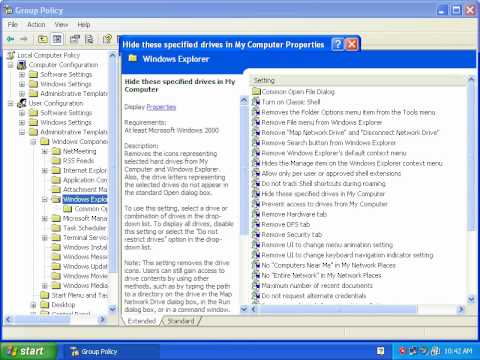480x360 pixels.
Task: Select No "Entire Network" in My Network Places
Action: [x=321, y=275]
